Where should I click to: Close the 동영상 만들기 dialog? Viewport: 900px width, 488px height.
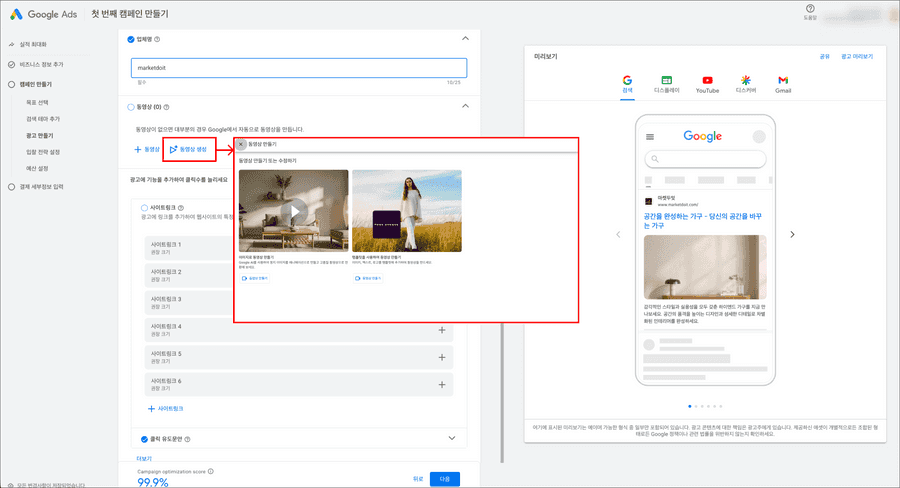(x=242, y=144)
